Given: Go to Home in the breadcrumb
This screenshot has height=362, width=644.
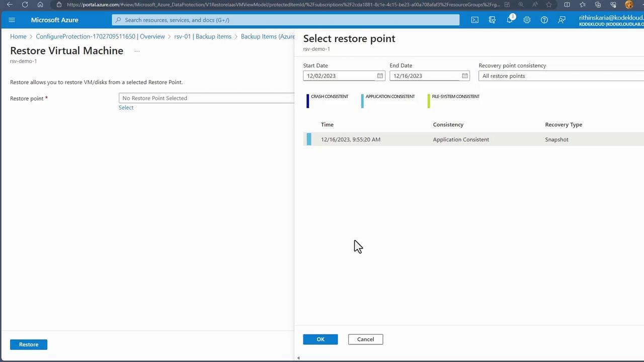Looking at the screenshot, I should (x=18, y=37).
